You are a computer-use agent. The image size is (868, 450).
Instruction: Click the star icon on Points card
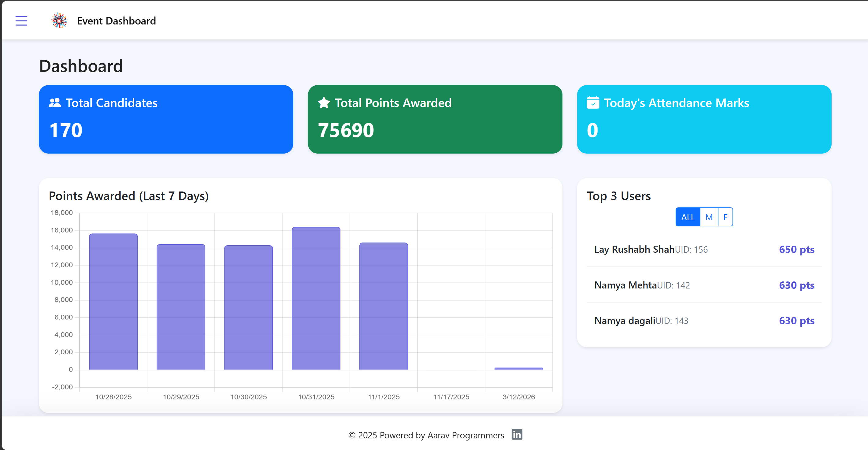(x=324, y=103)
